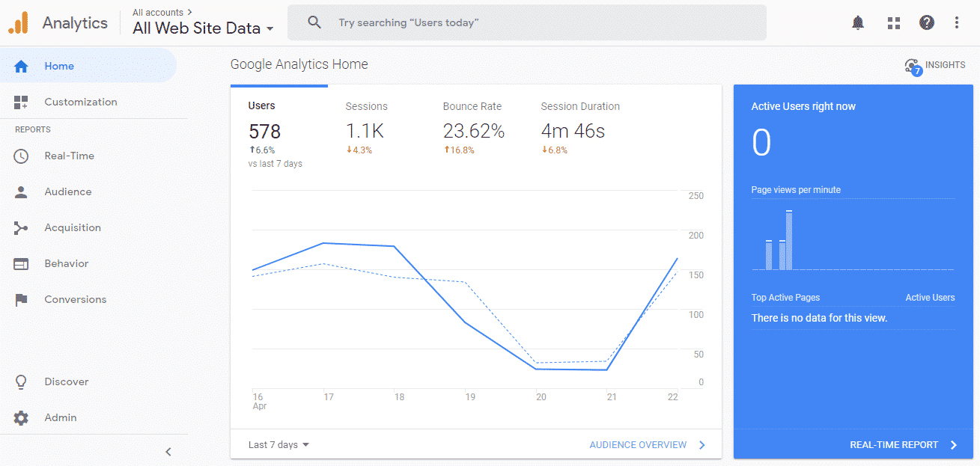Click the arrow beside Real-Time Report

(953, 445)
